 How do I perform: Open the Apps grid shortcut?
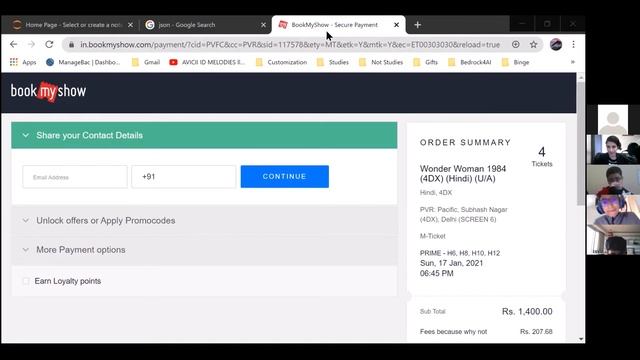(23, 62)
